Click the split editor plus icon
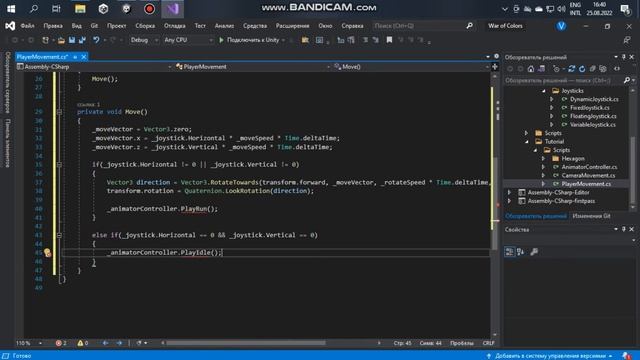This screenshot has height=360, width=640. [495, 67]
